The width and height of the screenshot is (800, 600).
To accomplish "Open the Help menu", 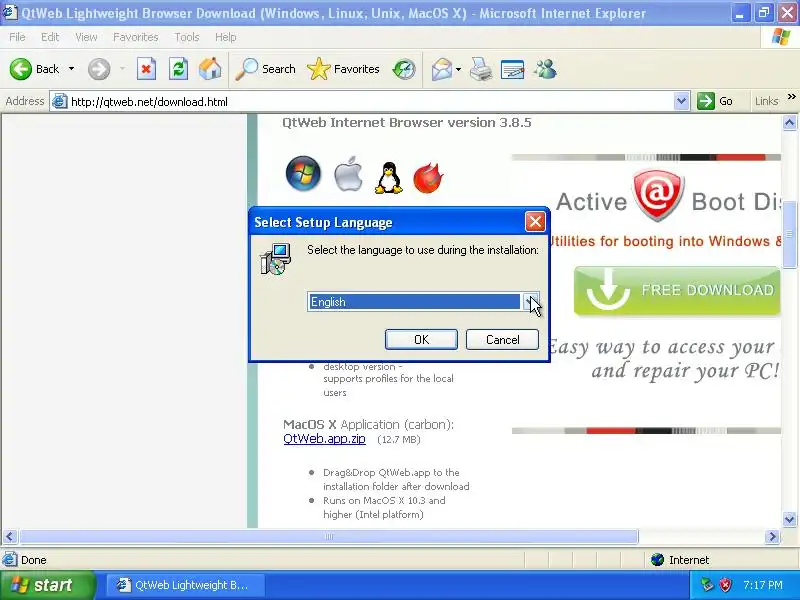I will click(226, 37).
